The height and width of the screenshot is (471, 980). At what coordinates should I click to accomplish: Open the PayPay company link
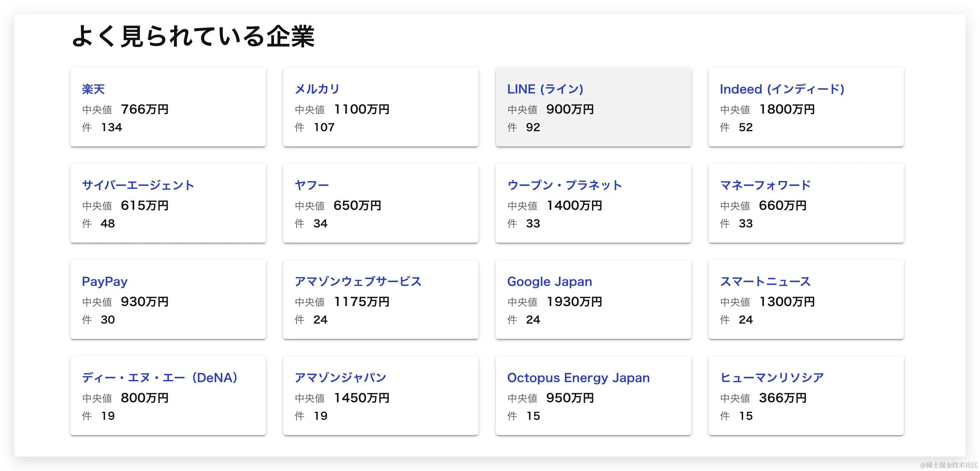[104, 281]
